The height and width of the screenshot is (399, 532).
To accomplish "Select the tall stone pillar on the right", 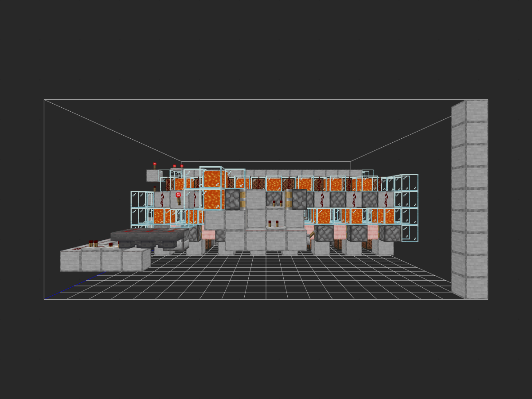I will [x=469, y=199].
